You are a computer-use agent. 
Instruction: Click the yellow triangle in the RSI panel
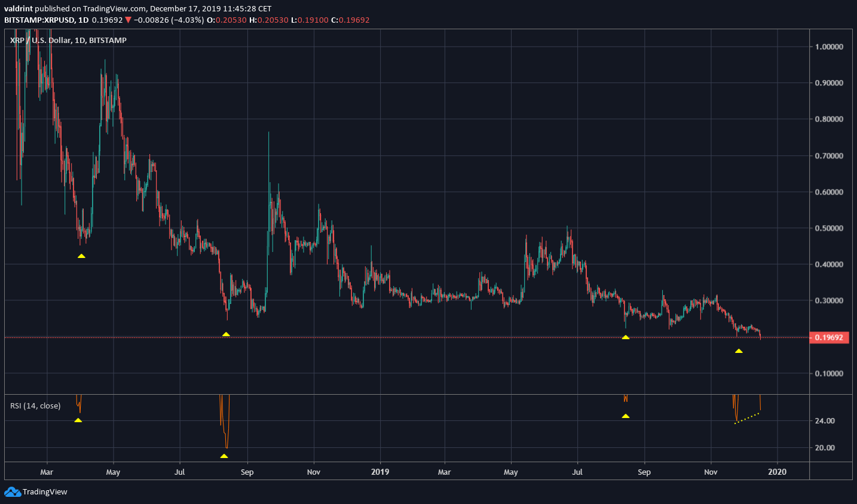(x=78, y=420)
